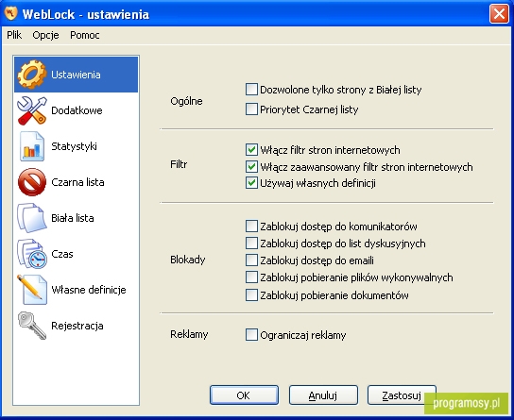Open Dodatkowe tools icon in sidebar
514x420 pixels.
point(32,110)
